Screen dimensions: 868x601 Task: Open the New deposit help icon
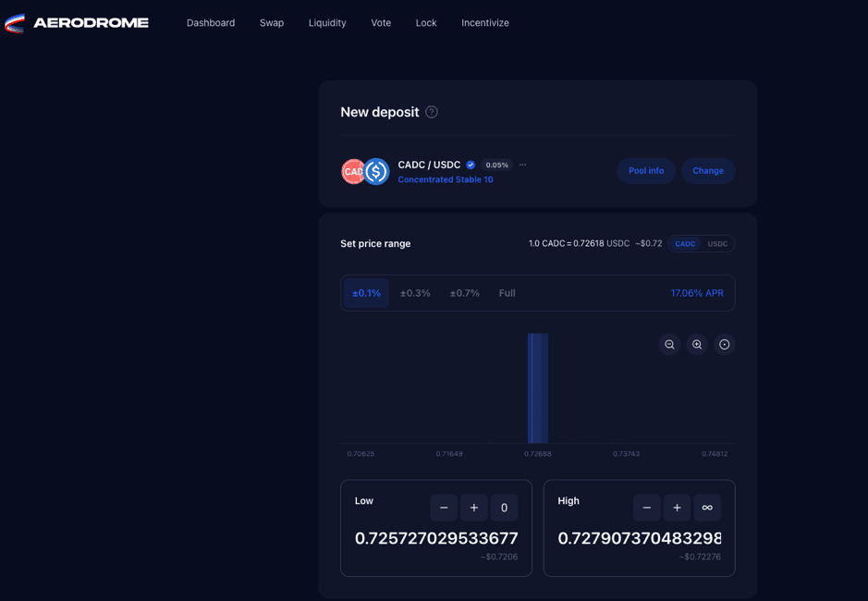[432, 112]
